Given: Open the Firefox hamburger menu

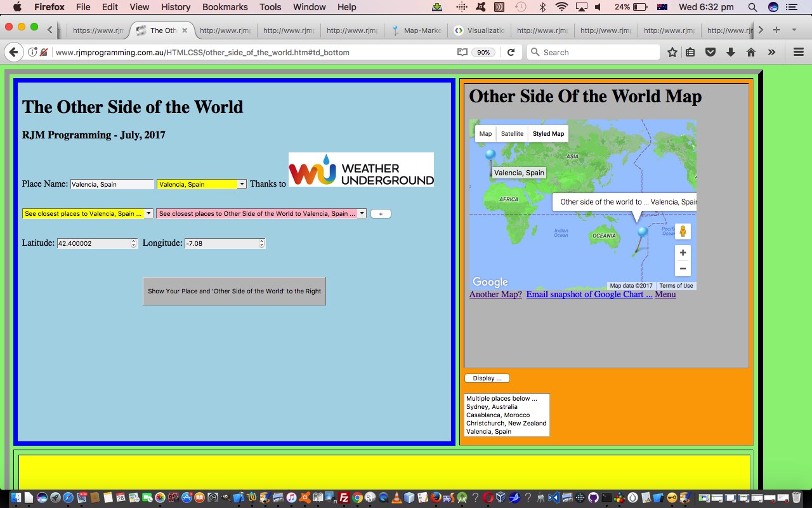Looking at the screenshot, I should pyautogui.click(x=799, y=52).
